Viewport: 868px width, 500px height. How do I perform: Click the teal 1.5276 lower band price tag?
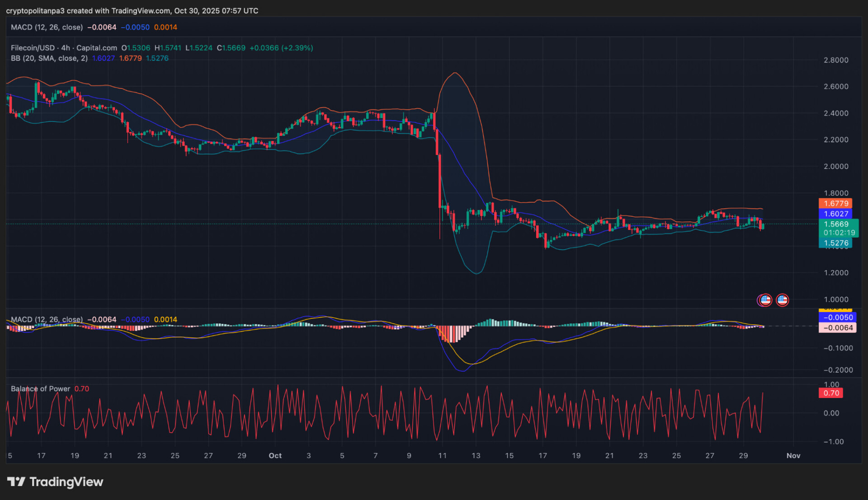coord(835,243)
